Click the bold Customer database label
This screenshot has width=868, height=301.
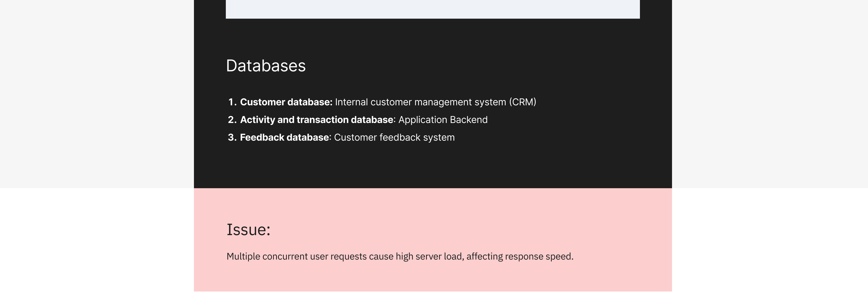pos(286,102)
